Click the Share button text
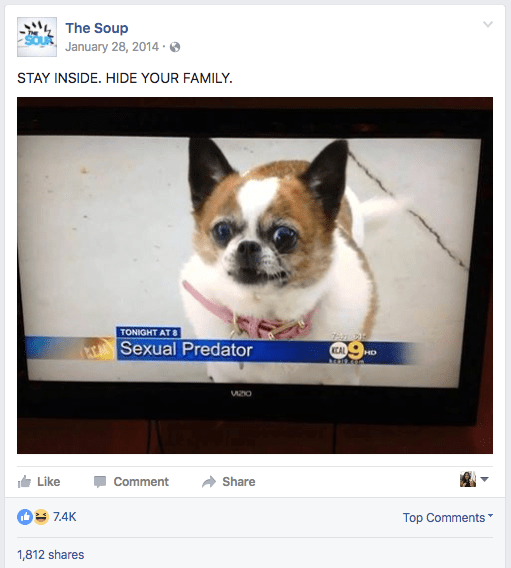Image resolution: width=511 pixels, height=568 pixels. click(239, 482)
